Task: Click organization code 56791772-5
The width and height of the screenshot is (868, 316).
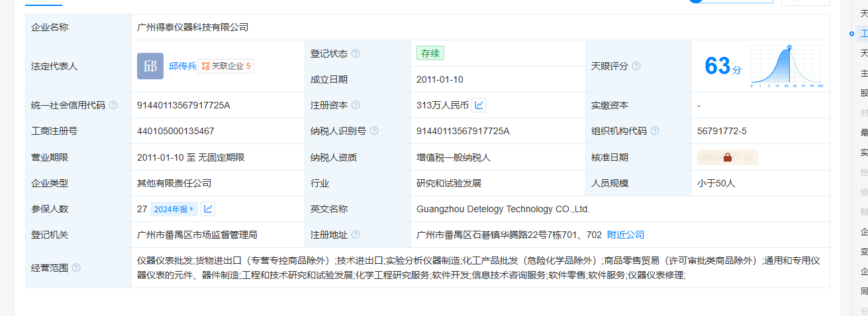Action: coord(722,131)
